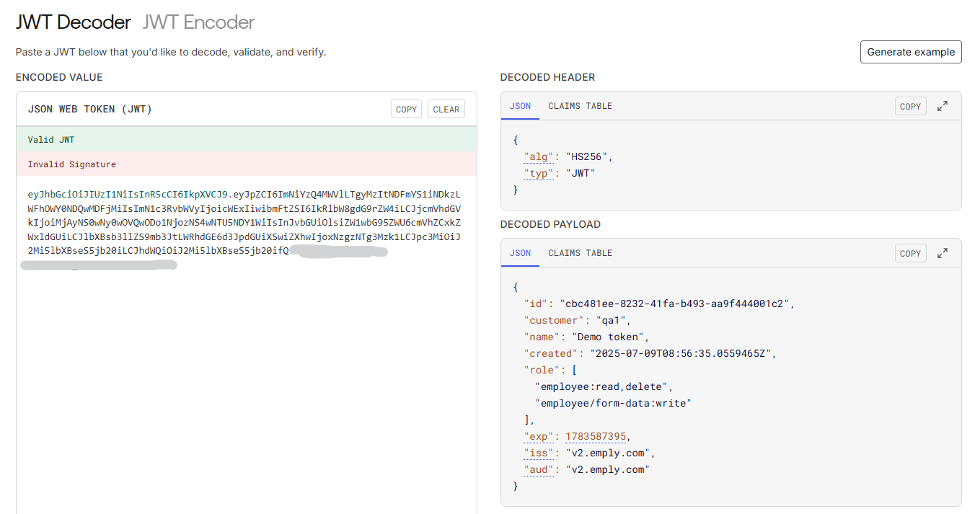The width and height of the screenshot is (980, 514).
Task: Select JSON view in Decoded Header panel
Action: pyautogui.click(x=520, y=105)
